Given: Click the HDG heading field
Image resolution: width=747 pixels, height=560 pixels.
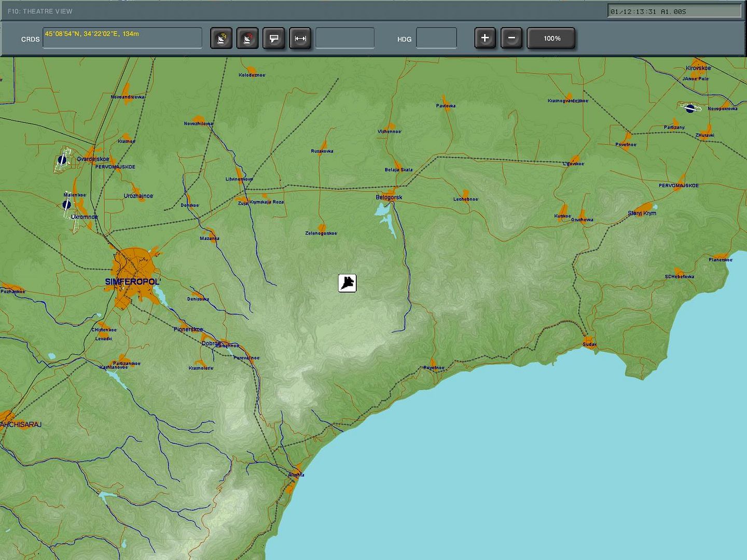Looking at the screenshot, I should 436,38.
